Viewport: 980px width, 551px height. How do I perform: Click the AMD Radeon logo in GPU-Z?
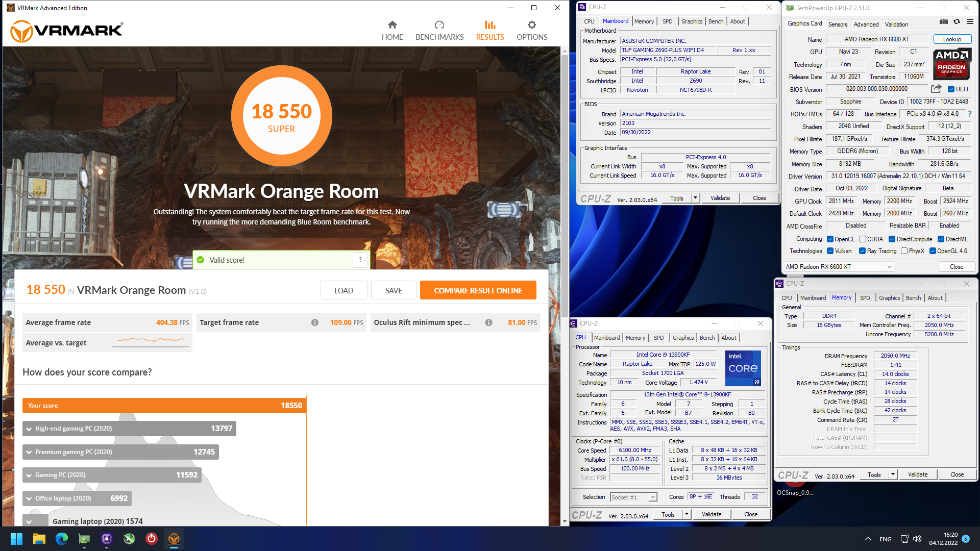[x=951, y=64]
